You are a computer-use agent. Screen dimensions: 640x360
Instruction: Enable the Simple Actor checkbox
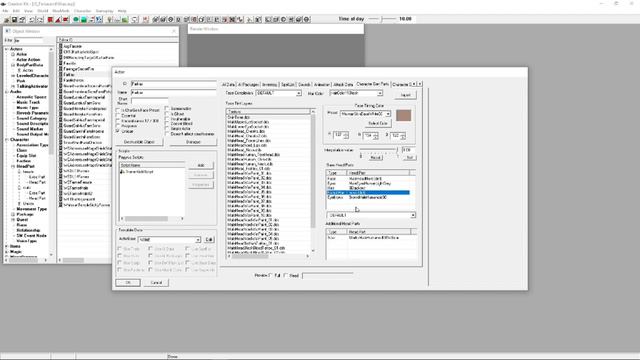[167, 129]
